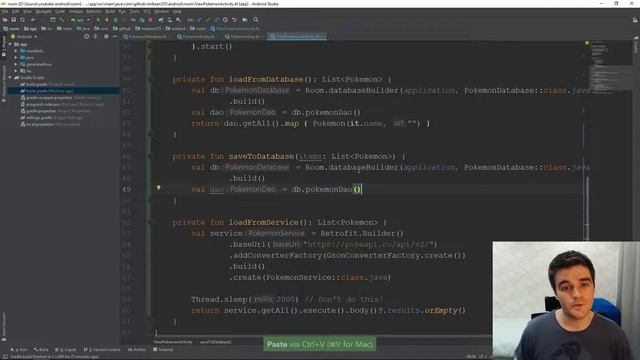
Task: Click the toolbar Search Everywhere magnifier
Action: (256, 20)
